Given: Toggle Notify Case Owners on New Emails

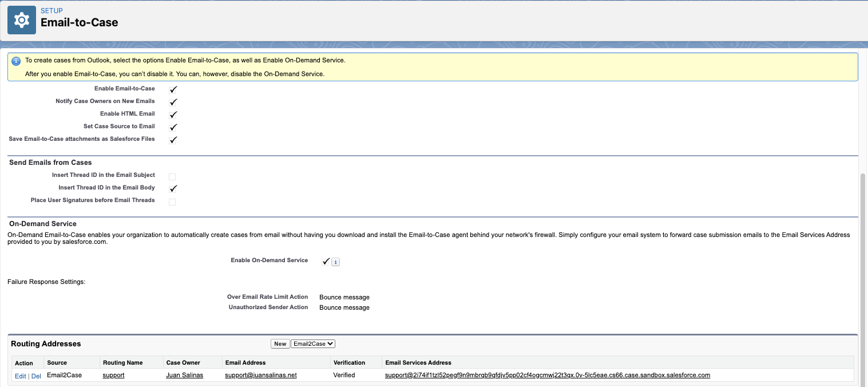Looking at the screenshot, I should [173, 102].
